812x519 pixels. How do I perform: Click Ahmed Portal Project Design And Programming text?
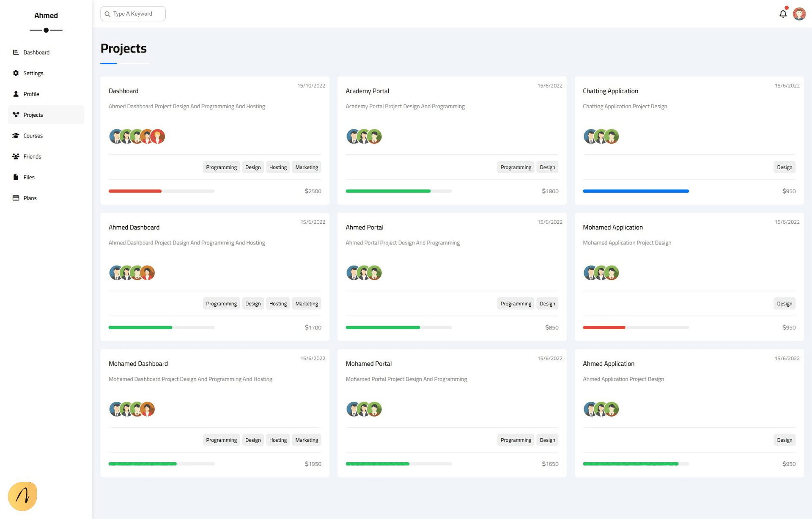point(403,242)
